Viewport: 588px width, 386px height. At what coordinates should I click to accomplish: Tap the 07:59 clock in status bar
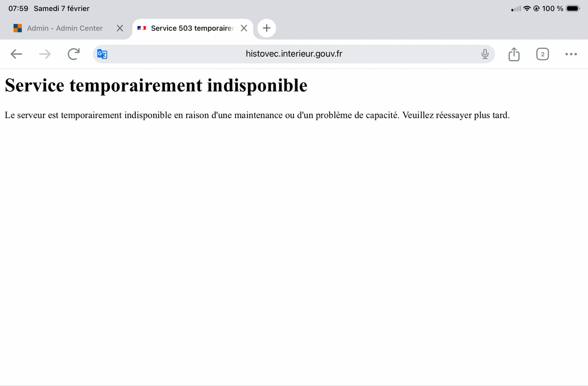point(18,8)
